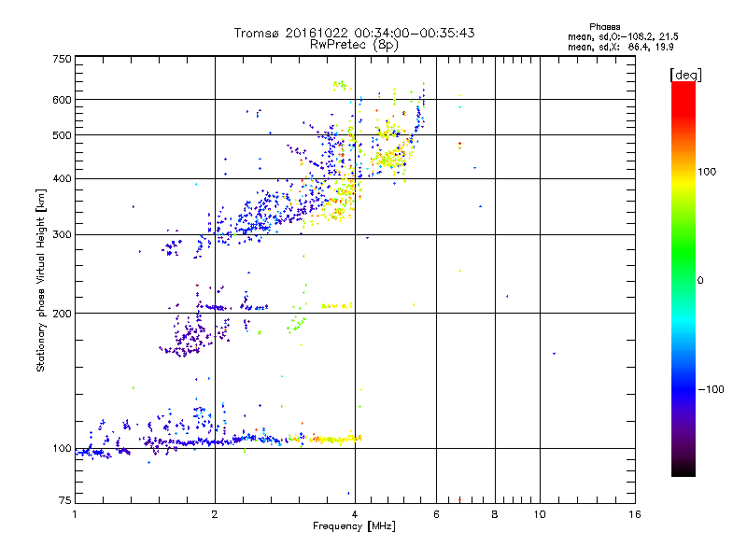
Task: Click the yellow trace at 100 km near 4 MHz
Action: 336,439
